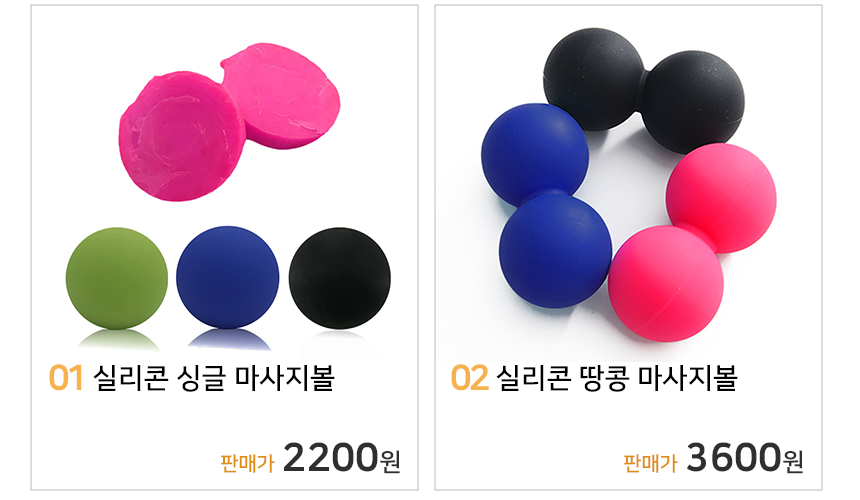Click 판매가 label on single ball card
The image size is (860, 500).
tap(247, 463)
